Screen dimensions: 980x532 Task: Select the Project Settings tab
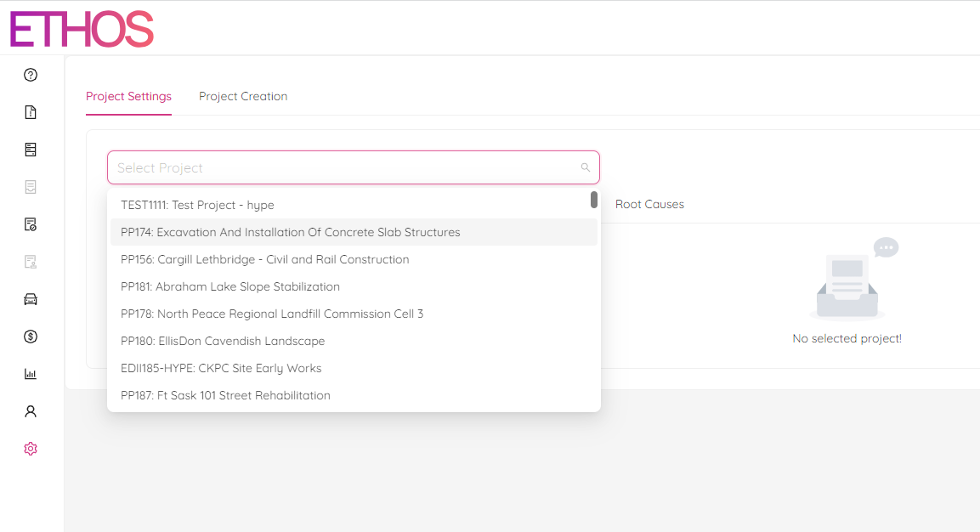128,96
